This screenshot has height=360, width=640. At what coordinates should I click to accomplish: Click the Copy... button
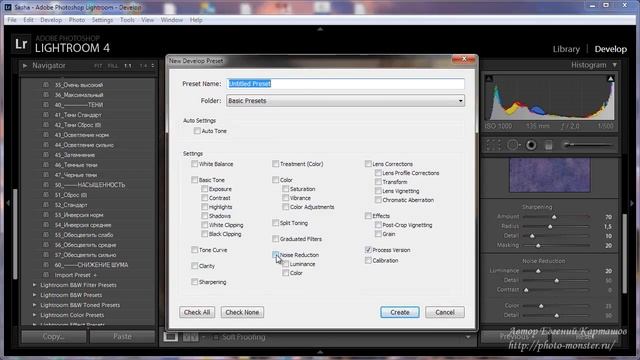pos(53,336)
